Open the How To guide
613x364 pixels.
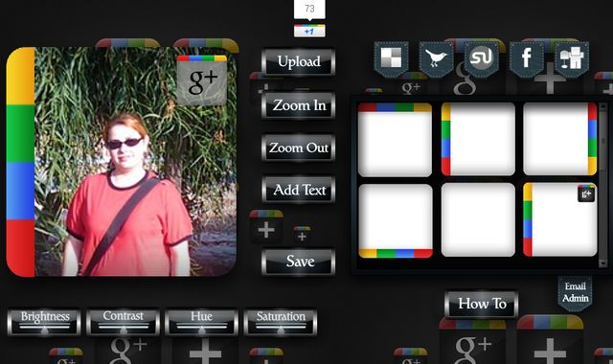click(482, 304)
